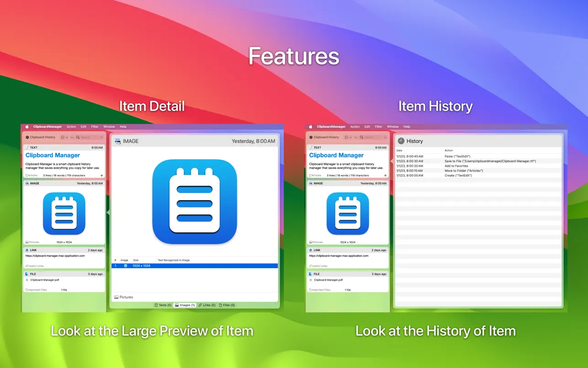Image resolution: width=588 pixels, height=368 pixels.
Task: Open Window menu in Item Detail window
Action: 109,127
